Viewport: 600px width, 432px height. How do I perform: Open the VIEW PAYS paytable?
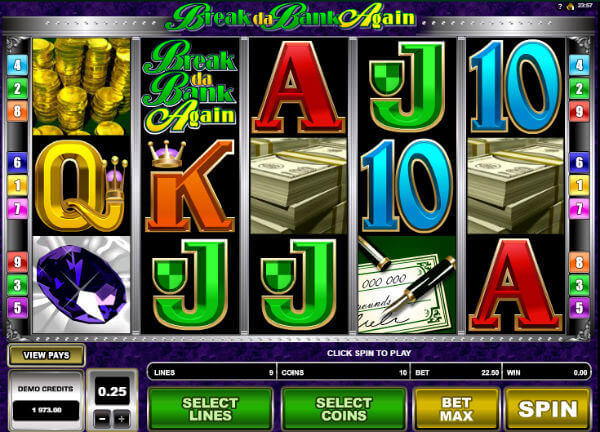(x=46, y=355)
